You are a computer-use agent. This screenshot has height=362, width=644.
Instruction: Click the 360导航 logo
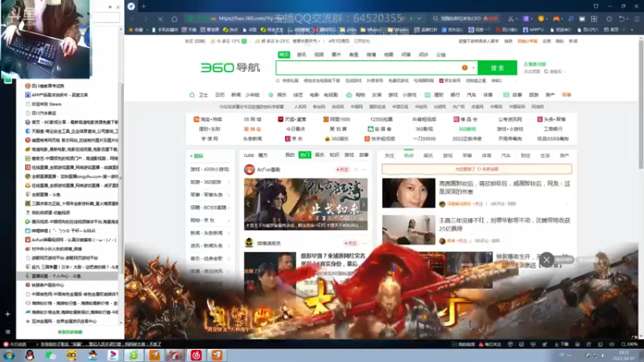click(x=230, y=68)
